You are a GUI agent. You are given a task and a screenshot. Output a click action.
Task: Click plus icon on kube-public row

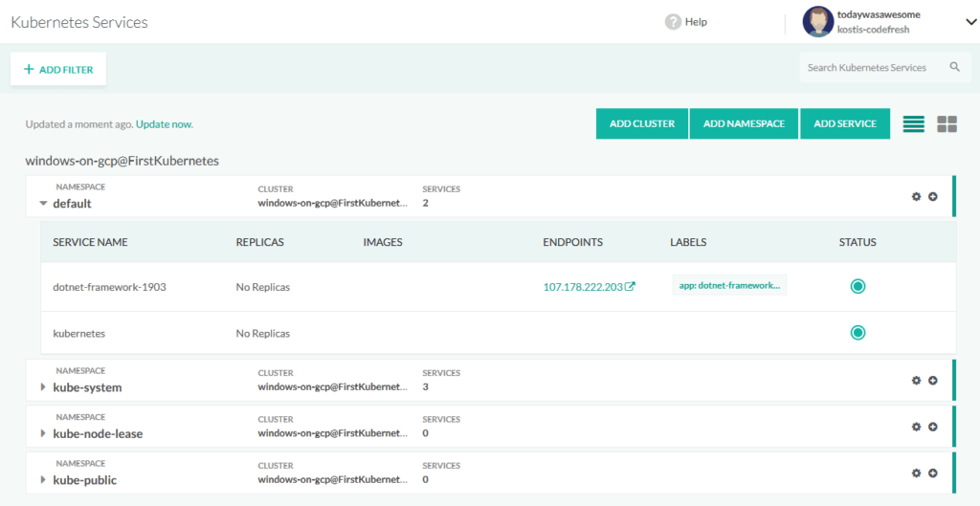(x=933, y=473)
